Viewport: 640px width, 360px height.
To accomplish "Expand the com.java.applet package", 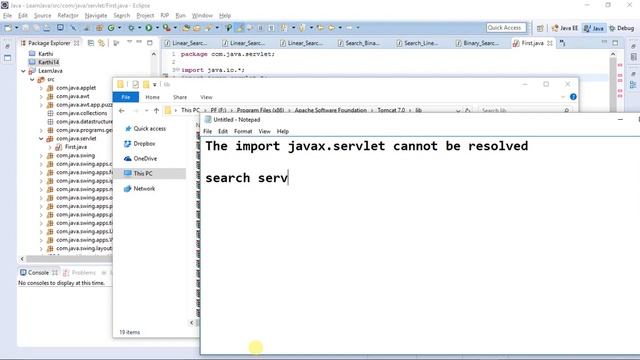I will pyautogui.click(x=41, y=88).
